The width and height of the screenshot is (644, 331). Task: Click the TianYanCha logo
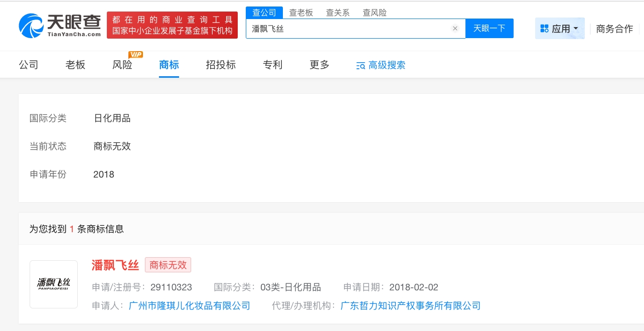(60, 25)
